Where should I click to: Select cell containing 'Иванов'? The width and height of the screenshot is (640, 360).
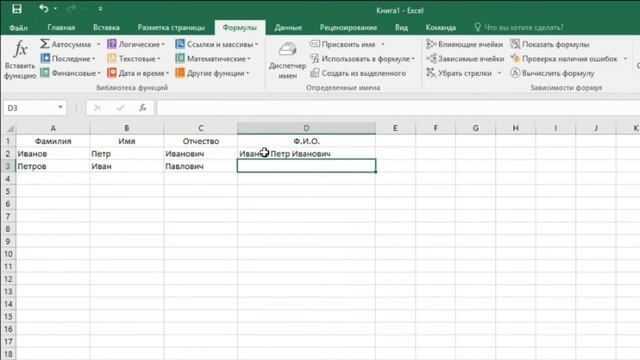coord(53,153)
